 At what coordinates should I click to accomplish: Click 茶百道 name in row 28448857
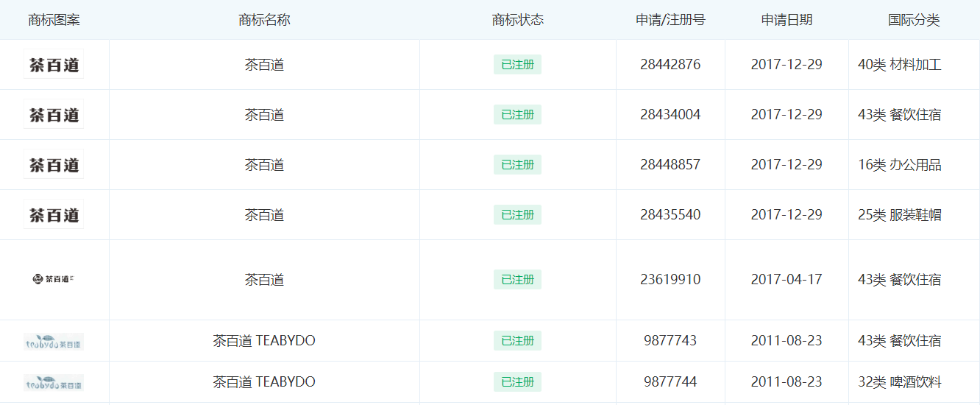click(264, 165)
